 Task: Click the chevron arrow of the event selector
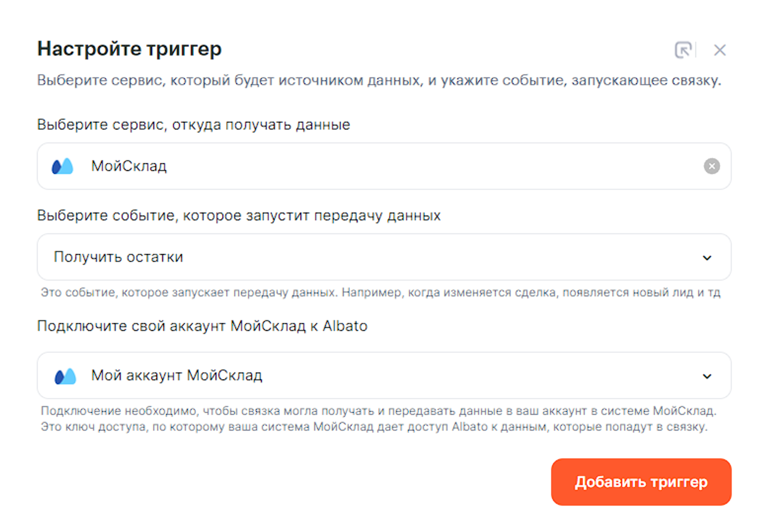(x=707, y=258)
